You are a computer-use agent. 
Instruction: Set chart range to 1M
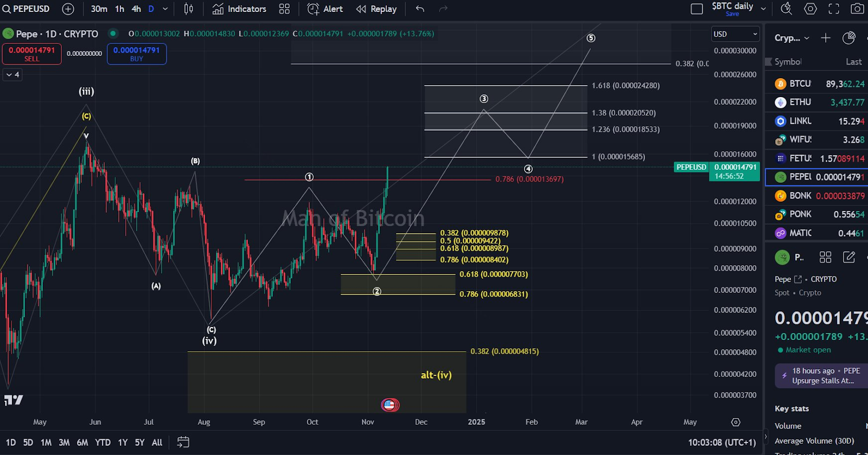tap(46, 443)
